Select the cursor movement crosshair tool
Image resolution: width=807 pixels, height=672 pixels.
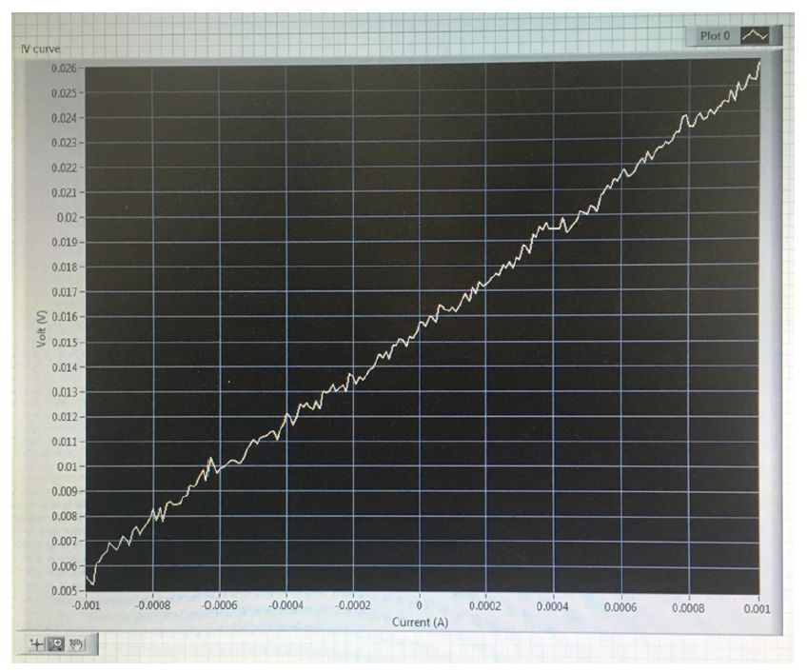(x=36, y=642)
